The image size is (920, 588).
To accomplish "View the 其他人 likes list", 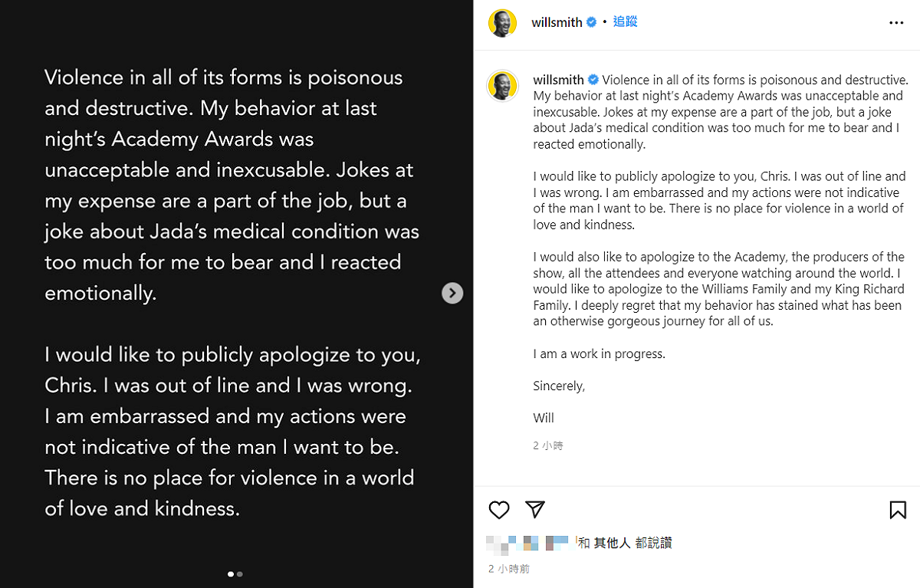I will [612, 543].
